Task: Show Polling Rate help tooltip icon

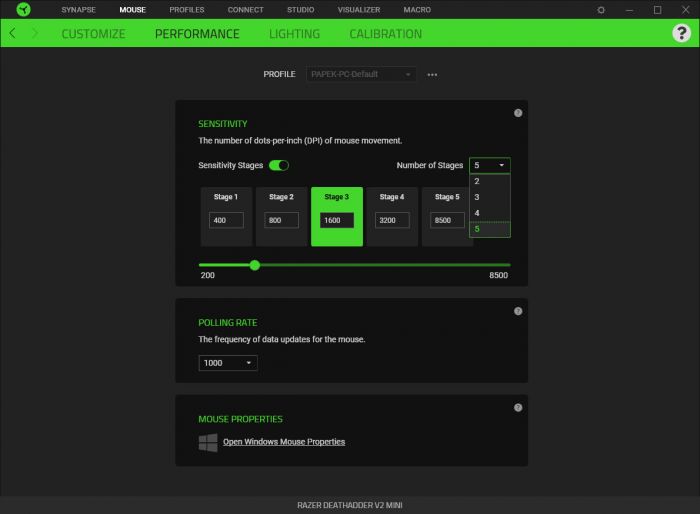Action: (x=518, y=311)
